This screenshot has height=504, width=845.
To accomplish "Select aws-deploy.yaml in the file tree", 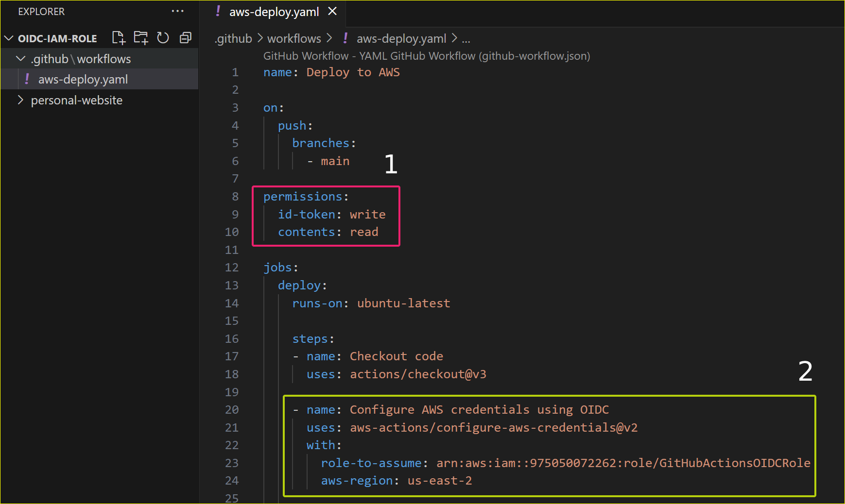I will click(x=83, y=79).
